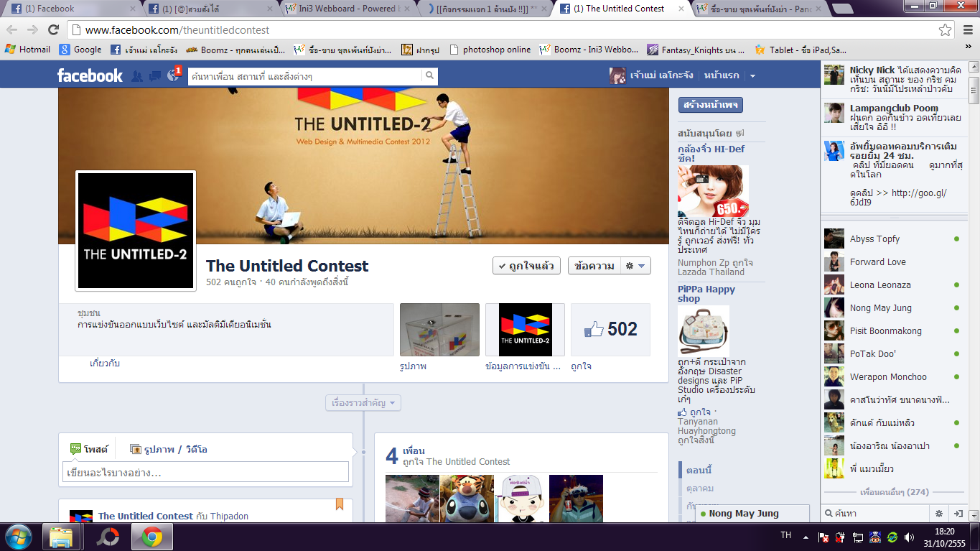Open the PiPPa Happy shop ad link
This screenshot has width=980, height=551.
706,294
